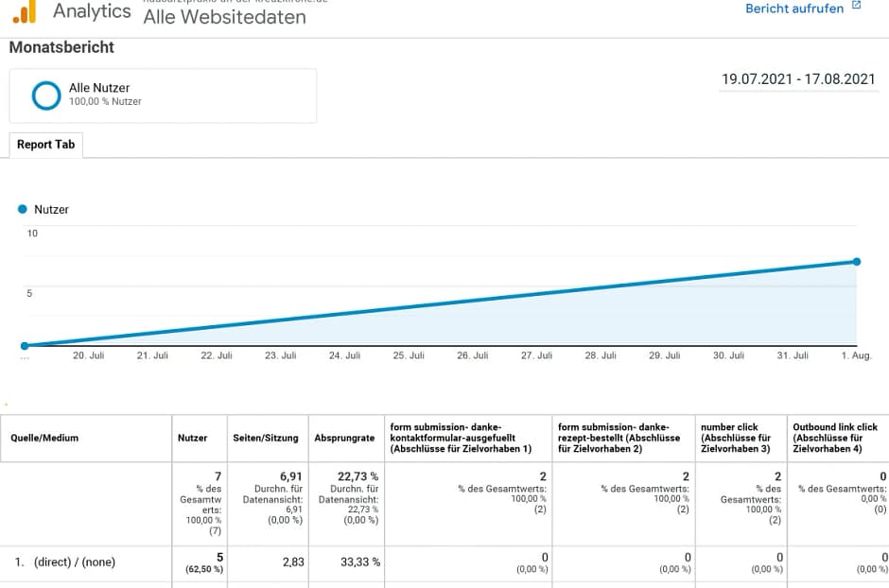This screenshot has height=588, width=889.
Task: Click the blue Nutzer legend dot above the chart
Action: click(21, 209)
